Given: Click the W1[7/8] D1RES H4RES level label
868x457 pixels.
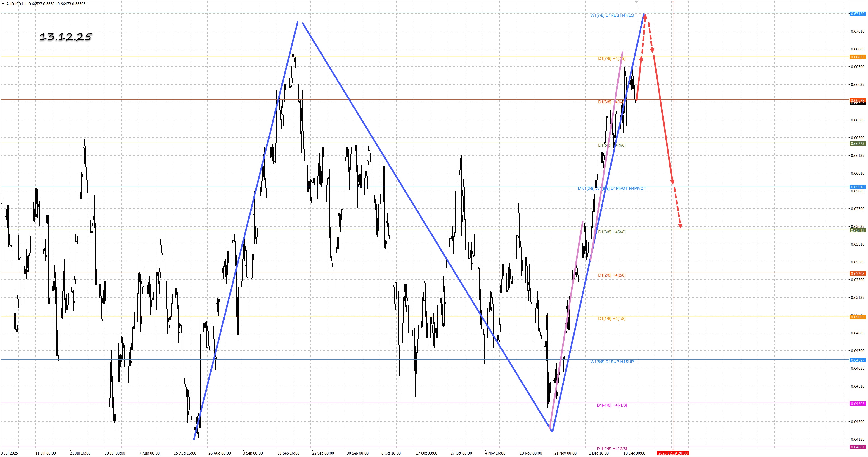Looking at the screenshot, I should pyautogui.click(x=612, y=16).
